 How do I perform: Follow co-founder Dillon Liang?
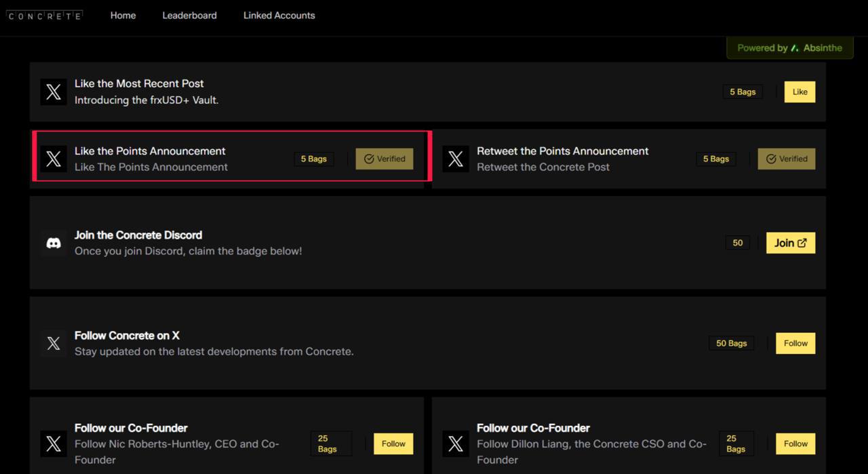795,443
